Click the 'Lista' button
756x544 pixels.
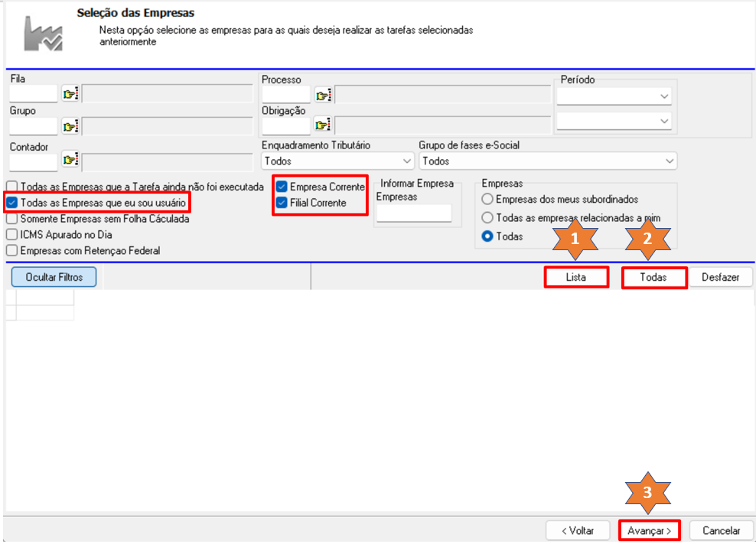coord(576,277)
